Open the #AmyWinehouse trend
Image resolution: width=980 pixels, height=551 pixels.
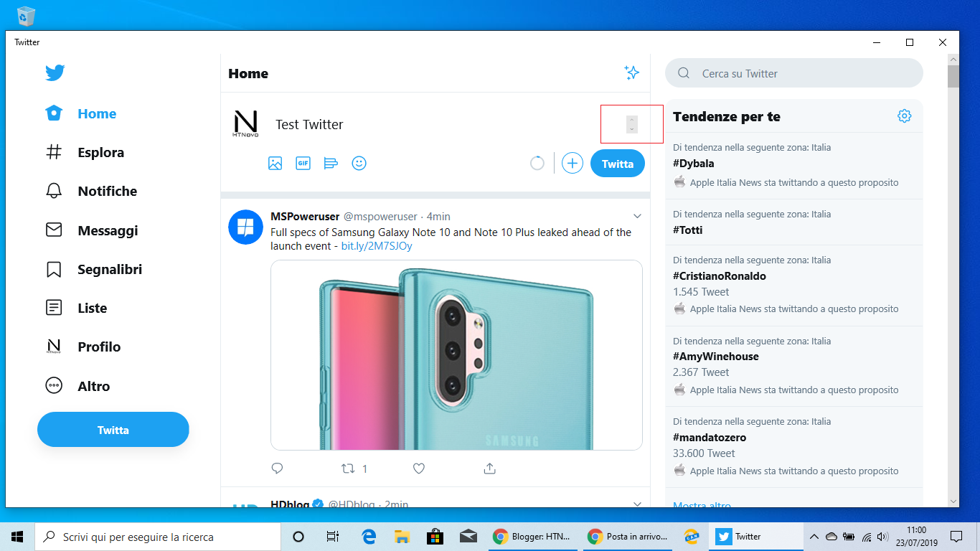pyautogui.click(x=716, y=357)
